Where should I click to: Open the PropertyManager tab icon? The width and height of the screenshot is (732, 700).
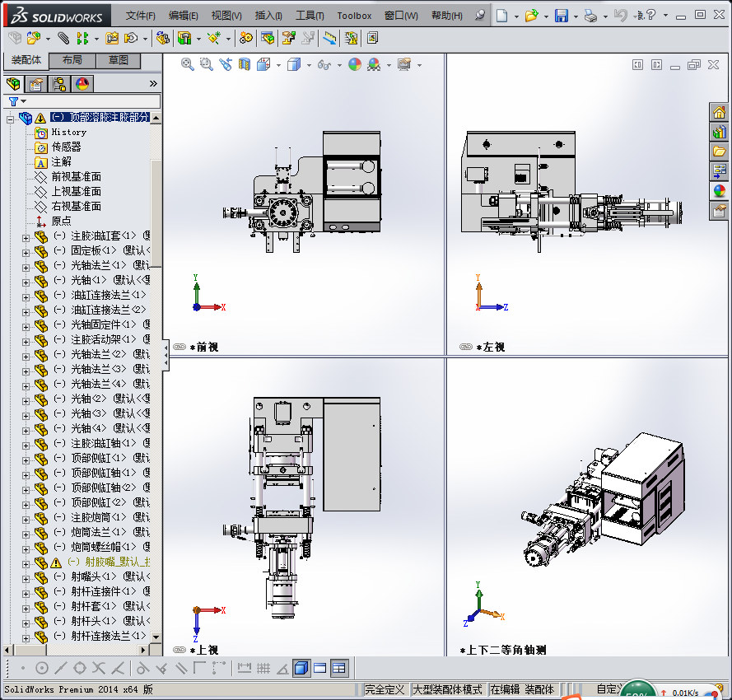(36, 84)
